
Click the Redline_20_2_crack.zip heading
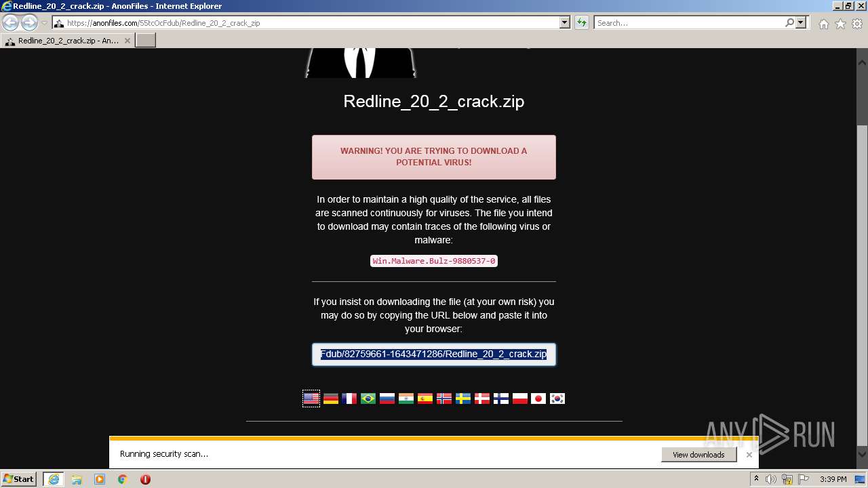(434, 101)
